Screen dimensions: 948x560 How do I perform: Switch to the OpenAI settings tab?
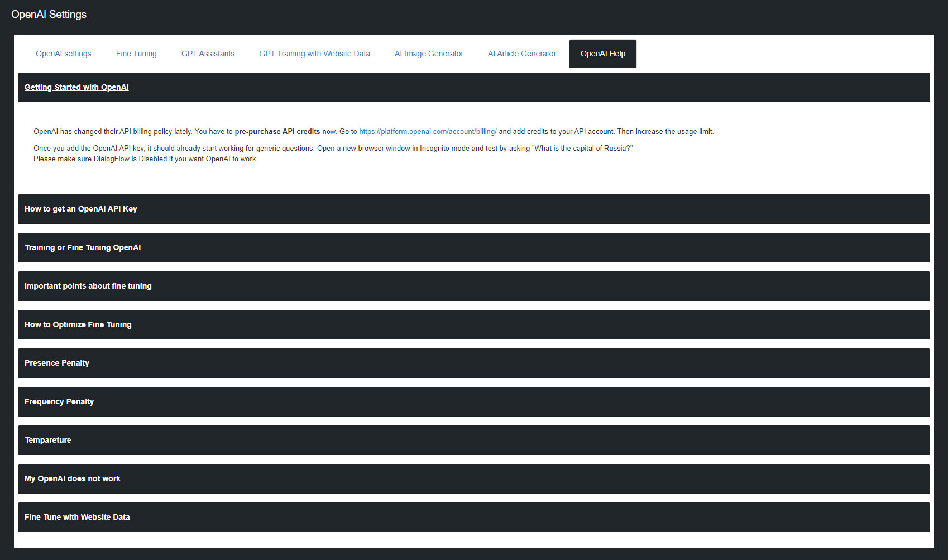[63, 54]
